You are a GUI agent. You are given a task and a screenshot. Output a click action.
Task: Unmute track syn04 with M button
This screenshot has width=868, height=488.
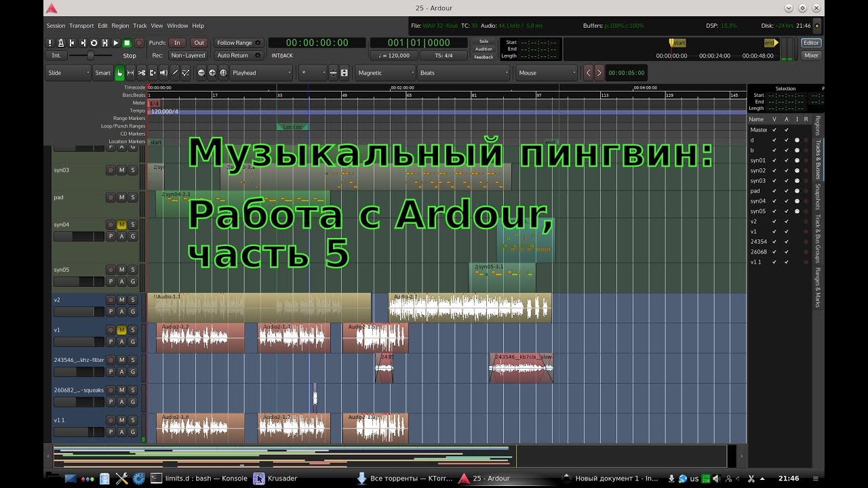[x=121, y=224]
